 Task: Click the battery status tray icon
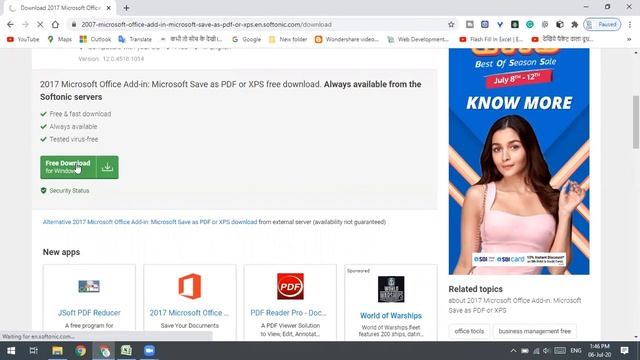[x=525, y=351]
